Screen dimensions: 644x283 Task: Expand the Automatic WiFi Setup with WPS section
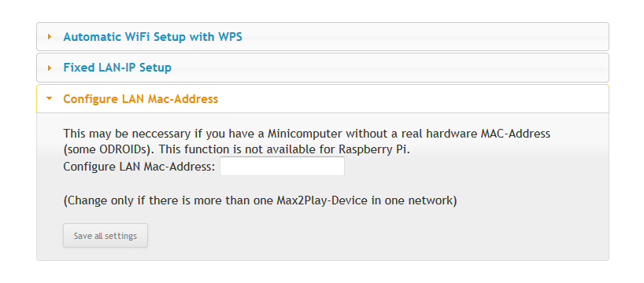point(323,36)
